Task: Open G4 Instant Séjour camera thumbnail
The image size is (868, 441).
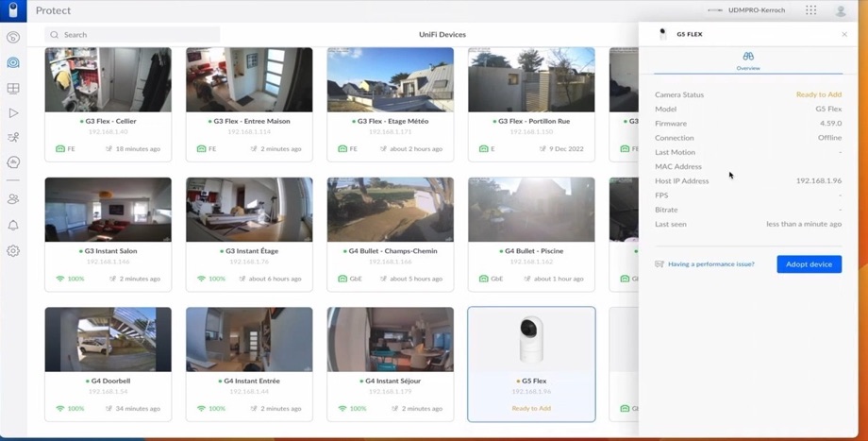Action: click(x=391, y=340)
